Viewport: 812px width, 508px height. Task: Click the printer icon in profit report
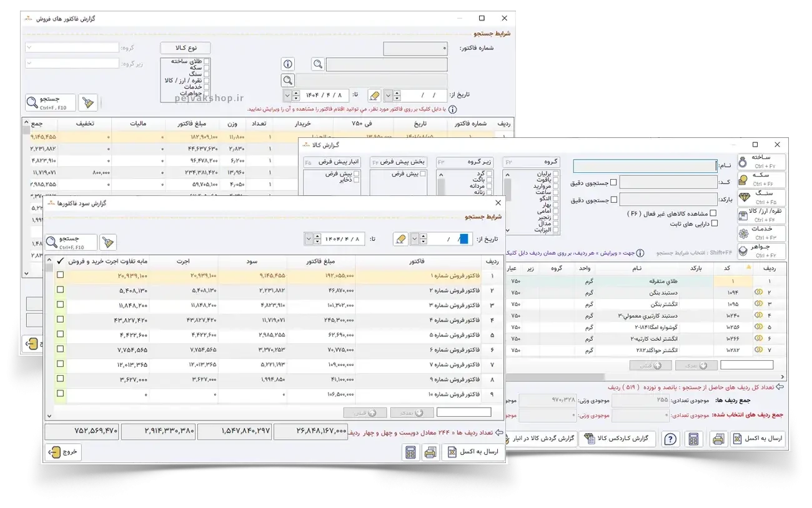pyautogui.click(x=430, y=452)
